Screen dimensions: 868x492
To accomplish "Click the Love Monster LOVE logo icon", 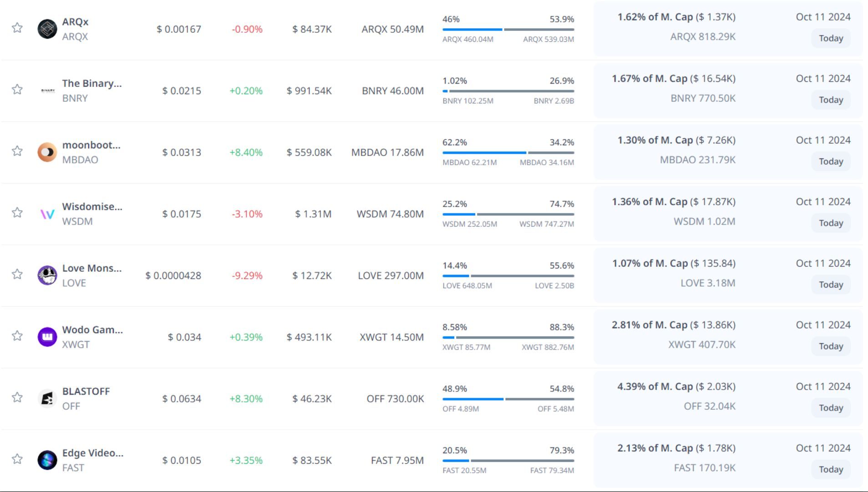I will click(47, 275).
